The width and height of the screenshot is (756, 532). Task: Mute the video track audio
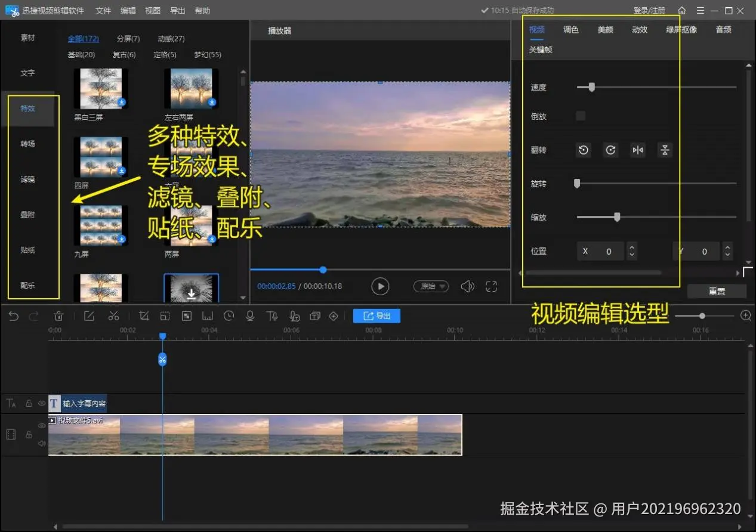42,443
